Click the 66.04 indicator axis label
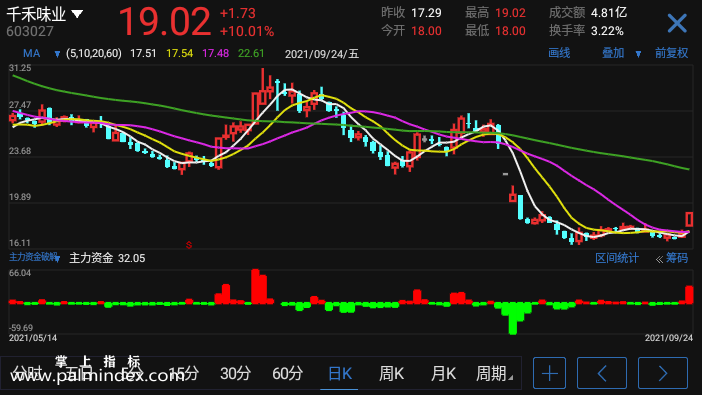 point(20,273)
